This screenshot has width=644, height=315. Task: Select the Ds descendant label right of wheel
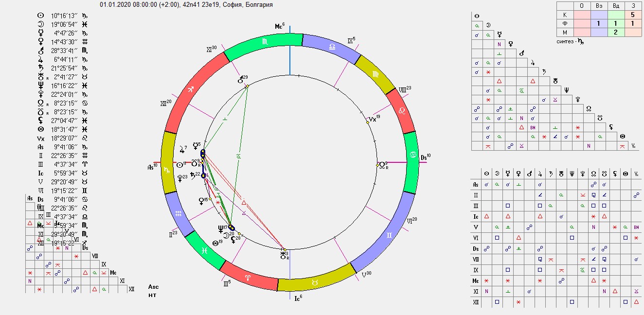coord(425,157)
